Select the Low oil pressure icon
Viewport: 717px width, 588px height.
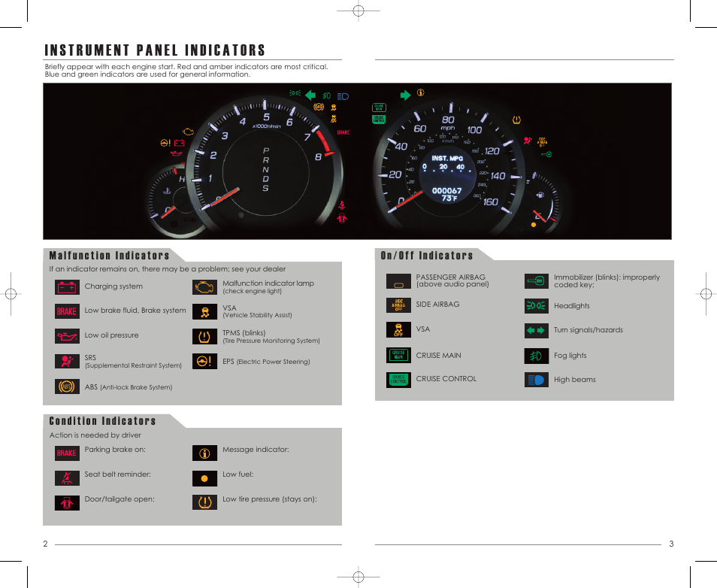[x=67, y=336]
